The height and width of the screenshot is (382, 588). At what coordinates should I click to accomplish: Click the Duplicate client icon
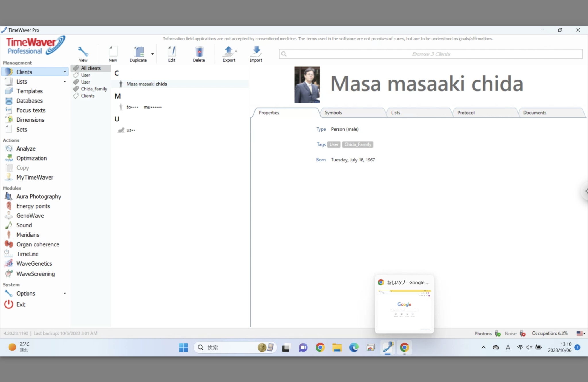(139, 51)
